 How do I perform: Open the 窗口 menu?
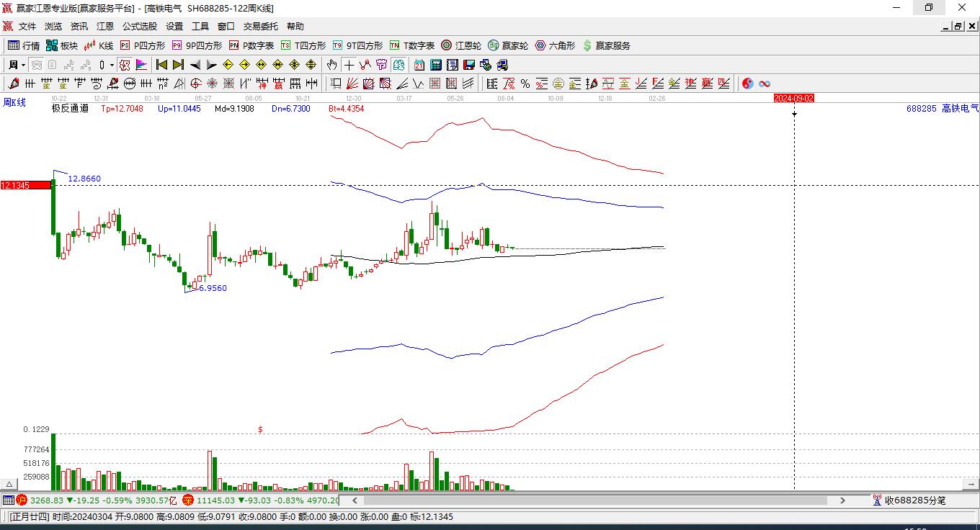226,27
